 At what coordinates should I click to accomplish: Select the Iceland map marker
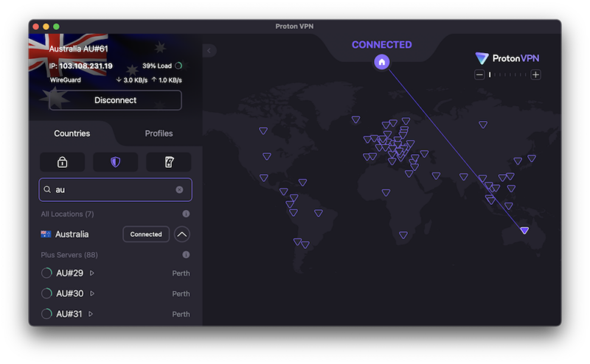point(355,119)
